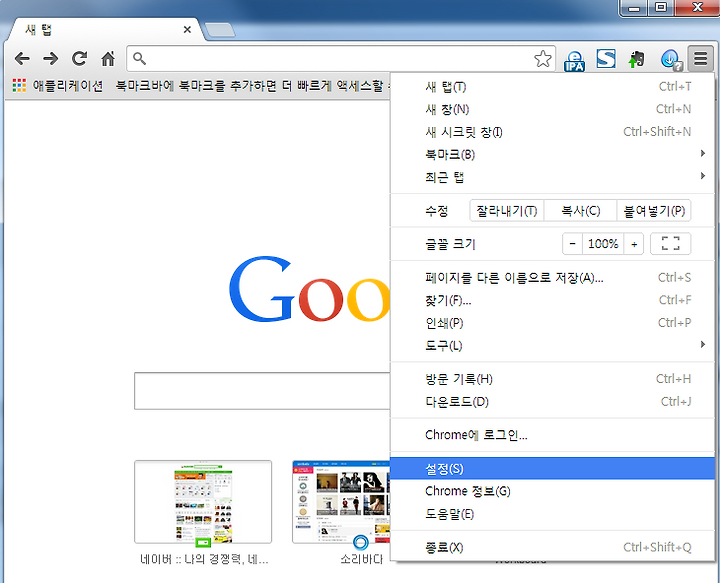Click 복사(C) copy button

[x=580, y=211]
